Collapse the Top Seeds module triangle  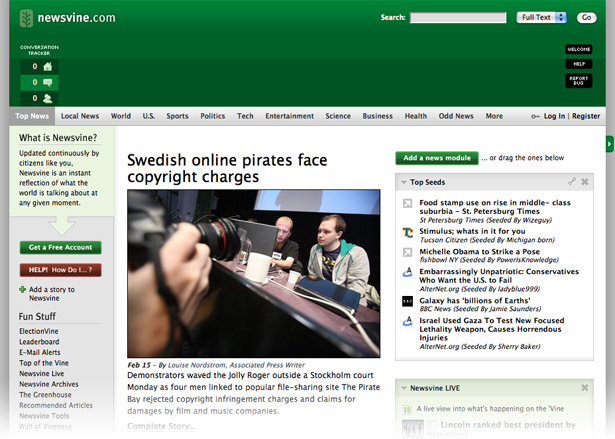click(x=403, y=182)
